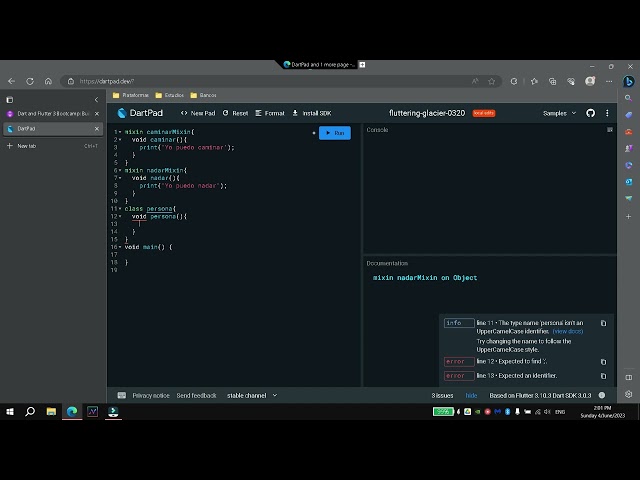
Task: Run the Dart code
Action: click(x=335, y=133)
